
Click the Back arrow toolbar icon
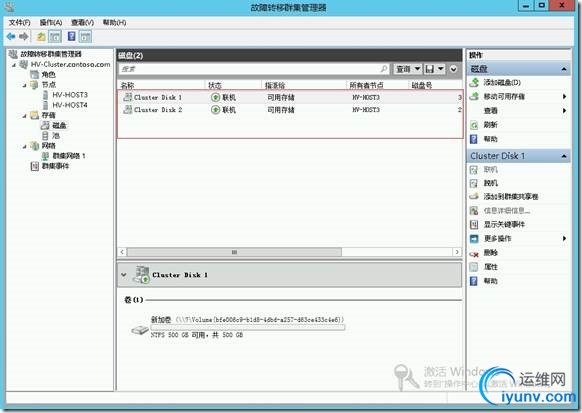coord(11,36)
